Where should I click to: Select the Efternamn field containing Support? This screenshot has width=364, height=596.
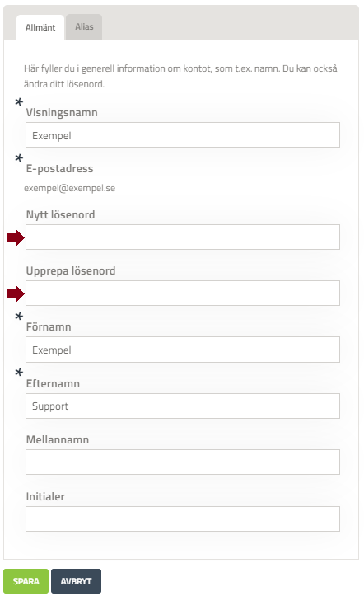pyautogui.click(x=183, y=406)
